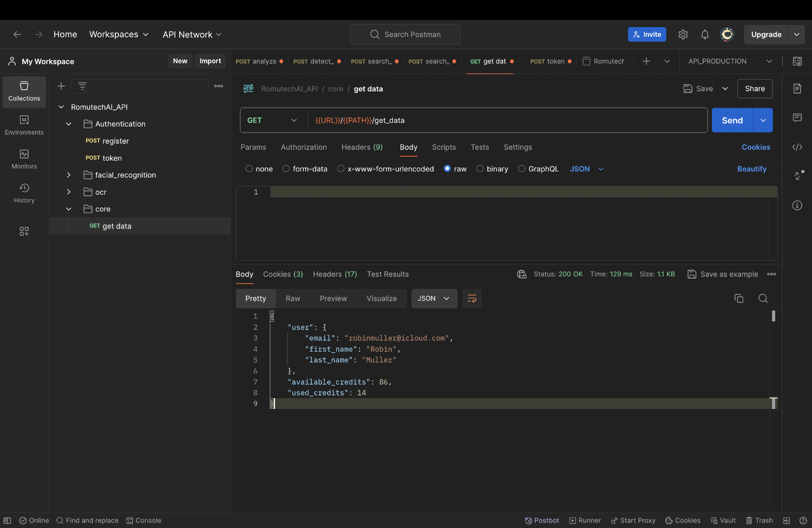
Task: Click the Send button
Action: click(732, 121)
